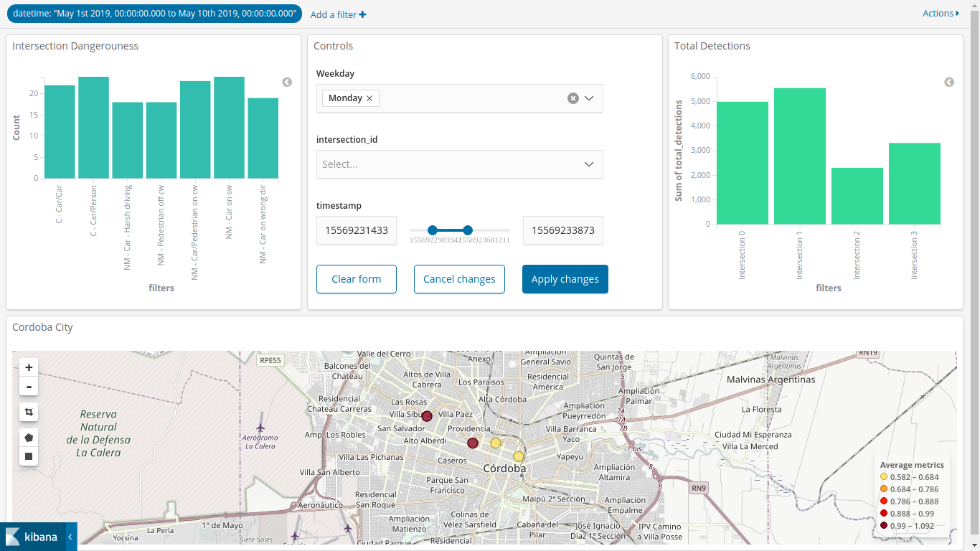Click the Intersection Dangerouness panel title
The width and height of the screenshot is (980, 551).
click(75, 46)
